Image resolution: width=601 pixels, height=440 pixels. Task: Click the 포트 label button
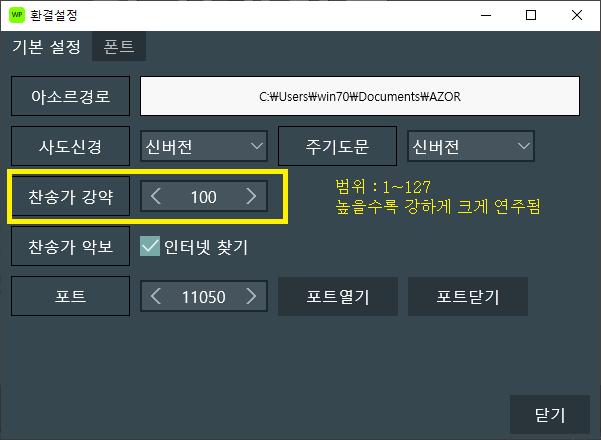(x=70, y=296)
